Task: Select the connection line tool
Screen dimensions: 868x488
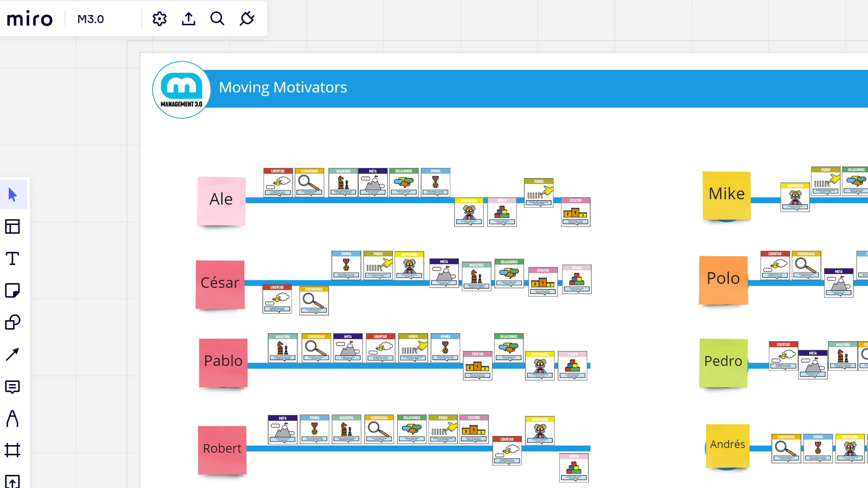Action: tap(12, 354)
